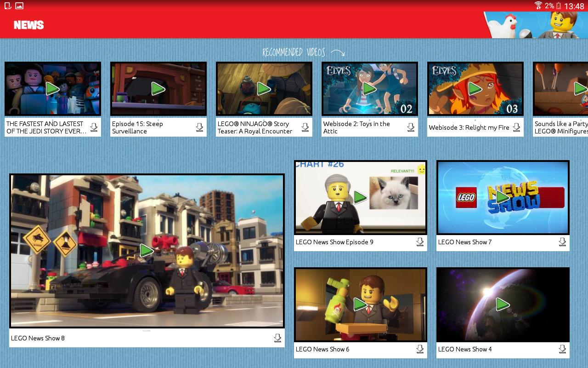Play Episode 15: Steep Surveillance video
The image size is (588, 368).
coord(158,88)
